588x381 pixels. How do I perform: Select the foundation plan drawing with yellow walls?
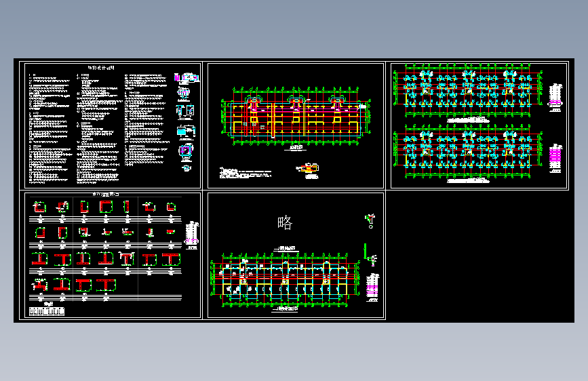296,117
